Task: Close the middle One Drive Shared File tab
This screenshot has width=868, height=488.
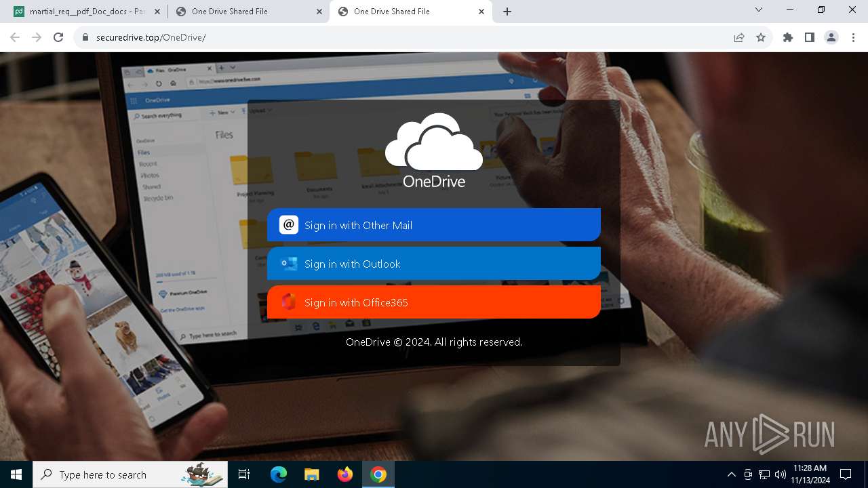Action: pos(319,12)
